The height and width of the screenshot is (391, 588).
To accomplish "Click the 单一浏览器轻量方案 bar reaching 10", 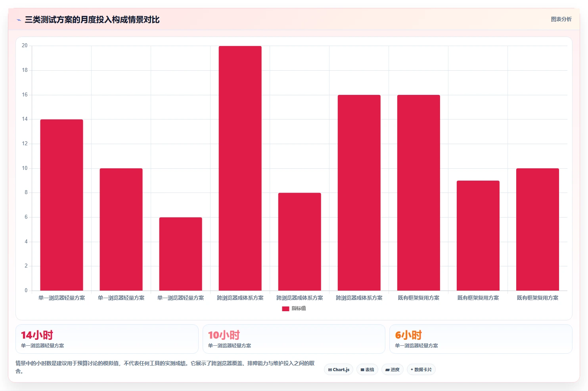I will click(x=121, y=229).
